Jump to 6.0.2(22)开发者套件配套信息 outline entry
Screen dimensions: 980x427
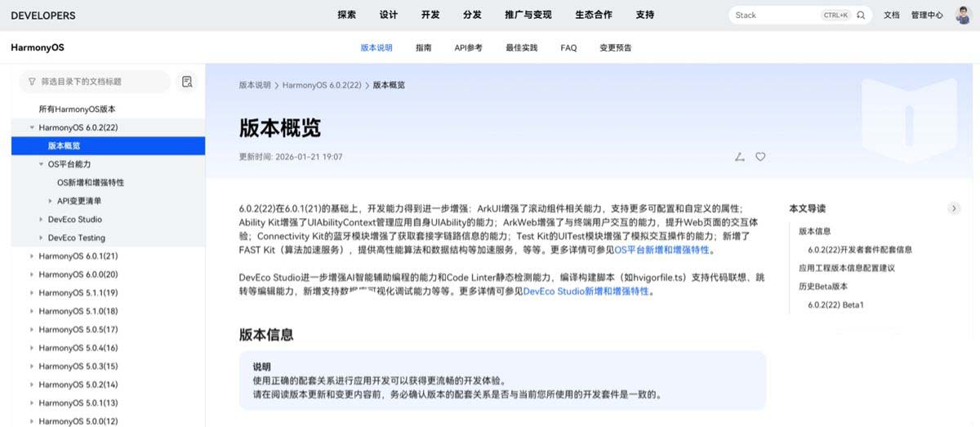[x=860, y=249]
